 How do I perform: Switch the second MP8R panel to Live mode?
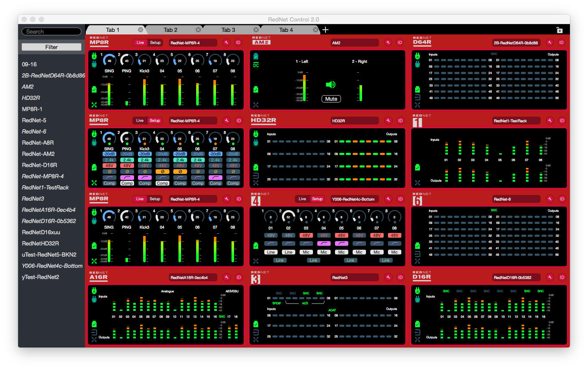[x=140, y=121]
